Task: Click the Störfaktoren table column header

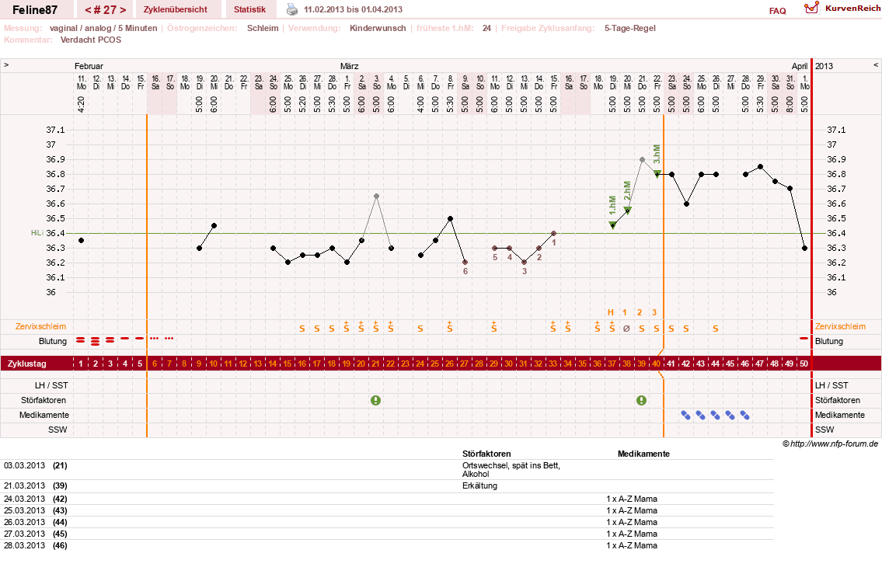Action: [x=486, y=454]
